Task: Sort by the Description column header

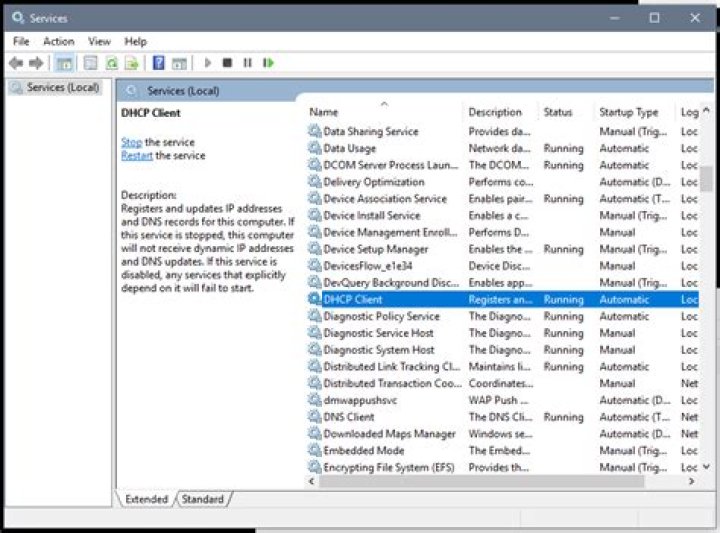Action: click(501, 112)
